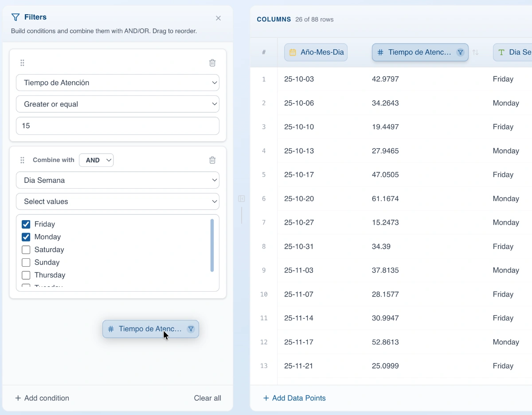The image size is (532, 415).
Task: Open the Greater or equal operator dropdown
Action: pyautogui.click(x=117, y=104)
